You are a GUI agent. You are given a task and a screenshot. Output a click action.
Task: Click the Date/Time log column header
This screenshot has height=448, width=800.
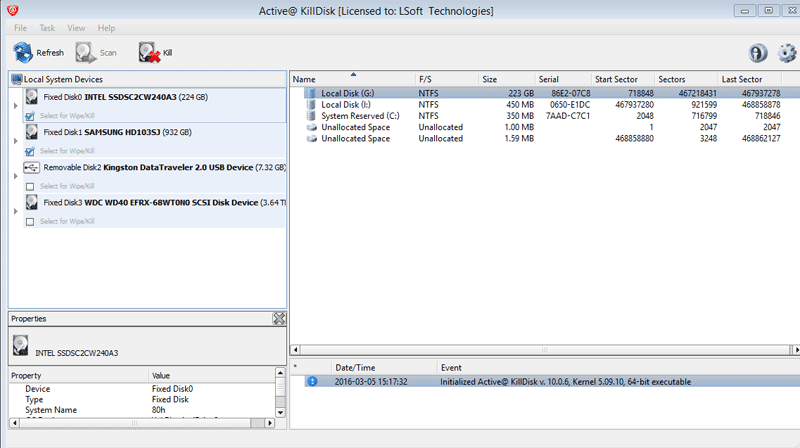point(384,367)
